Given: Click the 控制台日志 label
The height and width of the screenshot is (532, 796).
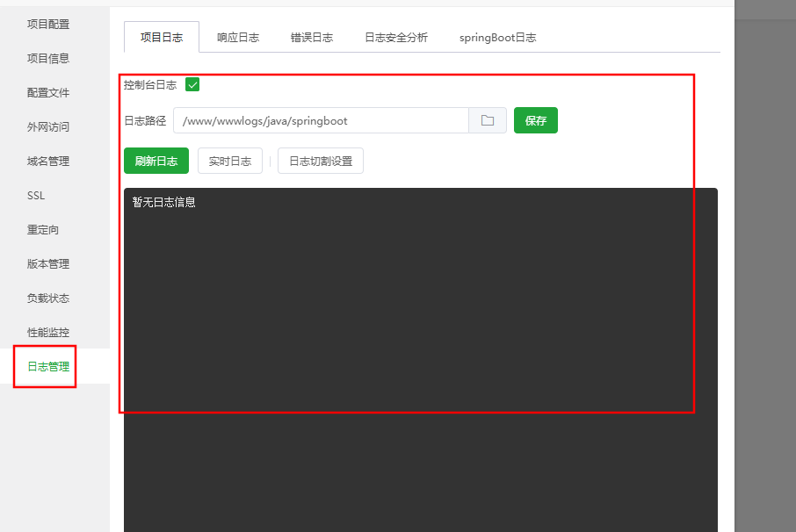Looking at the screenshot, I should click(x=150, y=84).
